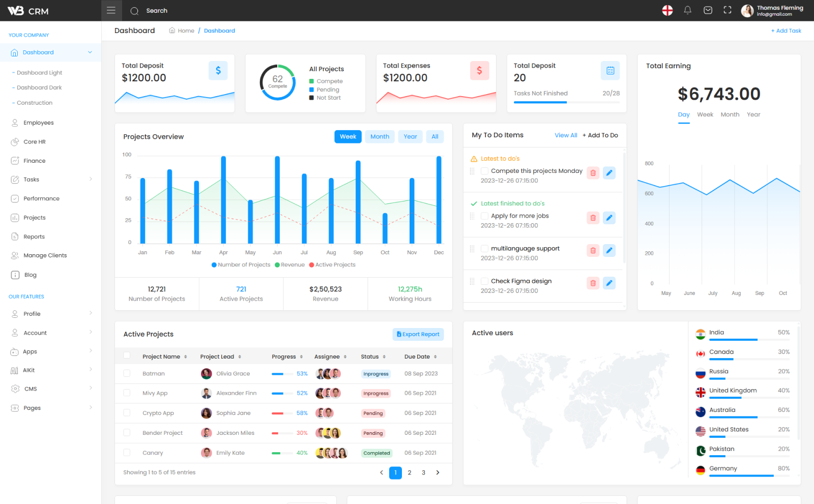Open the View All to-do link
Viewport: 814px width, 504px height.
566,135
